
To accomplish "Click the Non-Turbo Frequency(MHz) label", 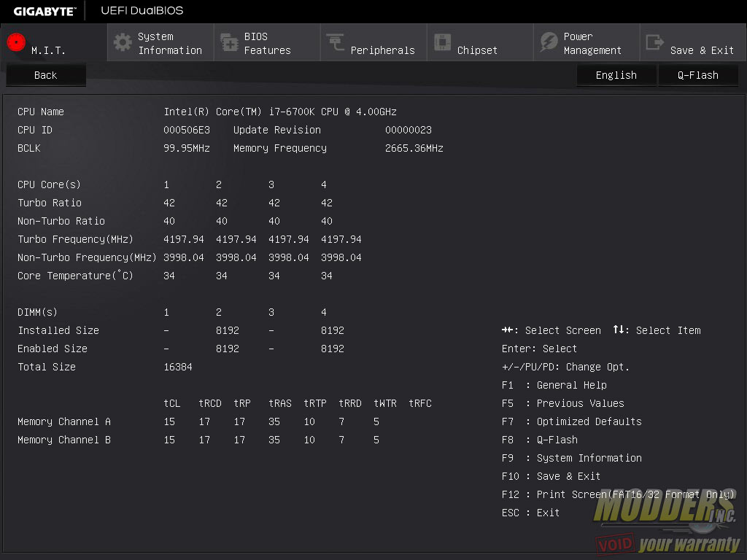I will point(87,257).
